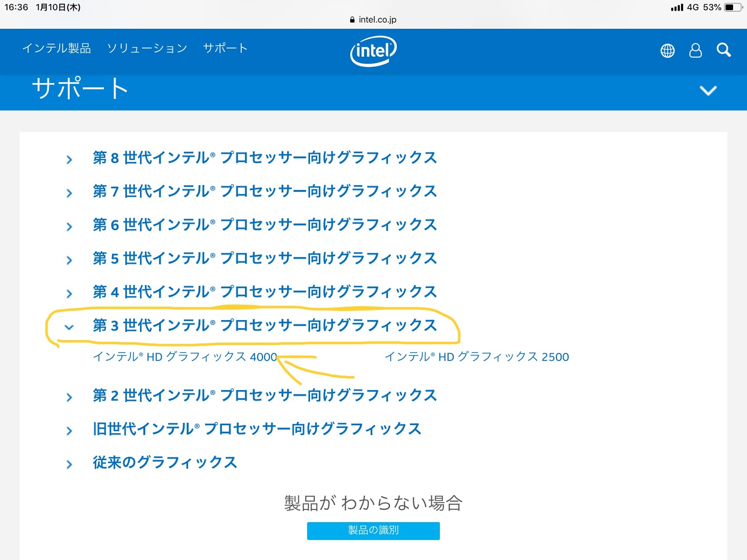Image resolution: width=747 pixels, height=560 pixels.
Task: Select 第 7 世代インテル プロセッサー向けグラフィックス heading
Action: pos(265,191)
